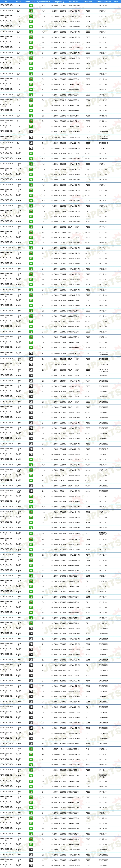Viewport: 121px width, 868px height.
Task: Click the ON diesel icon in the OM 629.910 row
Action: pyautogui.click(x=31, y=744)
